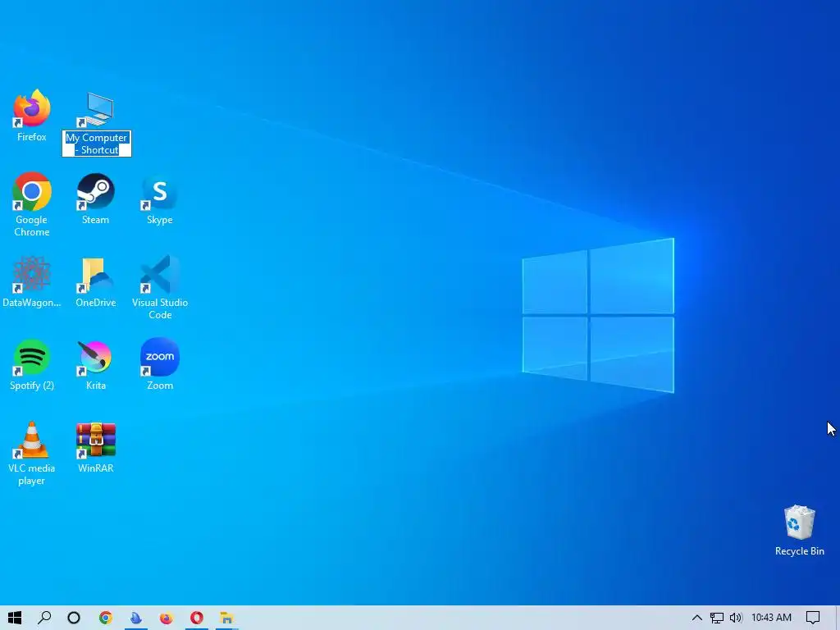Select the Firefox desktop shortcut
840x630 pixels.
(32, 108)
